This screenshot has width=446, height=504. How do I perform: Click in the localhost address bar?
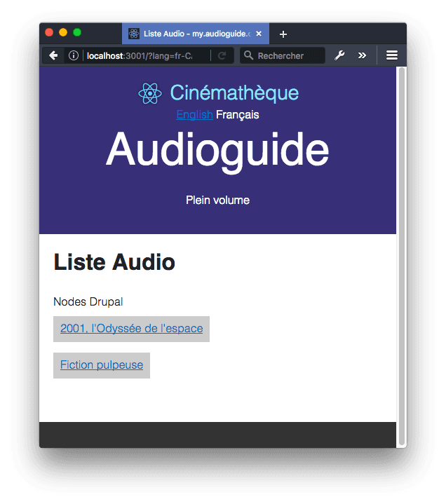(140, 55)
